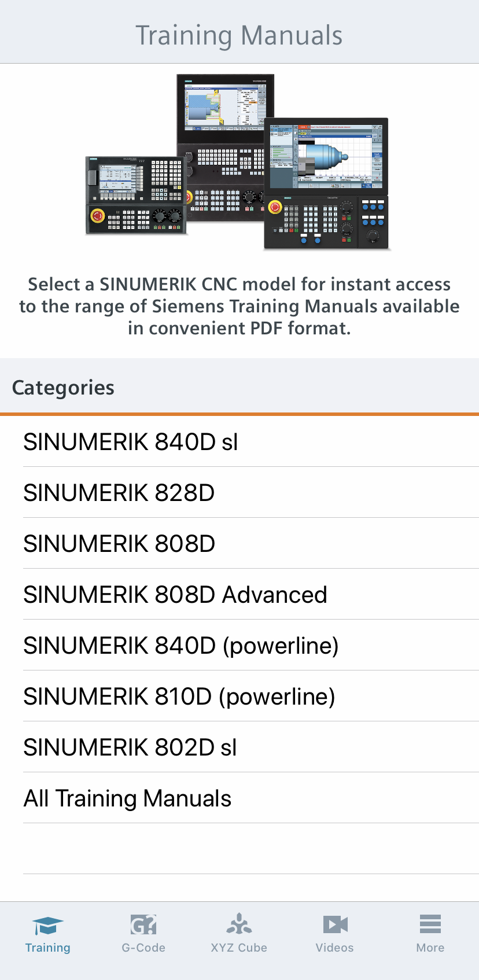Open All Training Manuals list
The image size is (479, 980).
coord(239,798)
